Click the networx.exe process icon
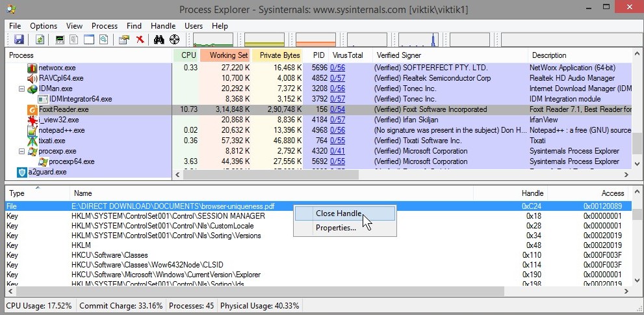The height and width of the screenshot is (315, 644). click(x=32, y=68)
